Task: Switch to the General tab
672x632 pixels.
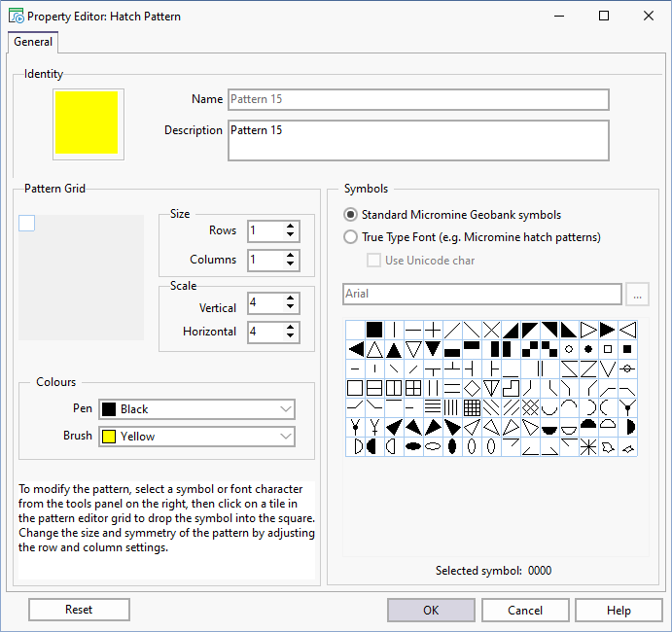Action: [33, 42]
